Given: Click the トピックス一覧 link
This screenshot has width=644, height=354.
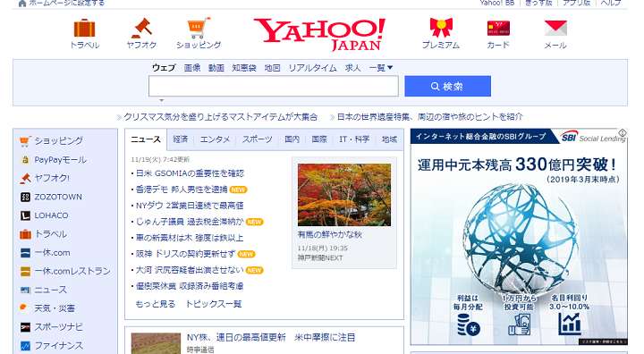Looking at the screenshot, I should point(214,304).
